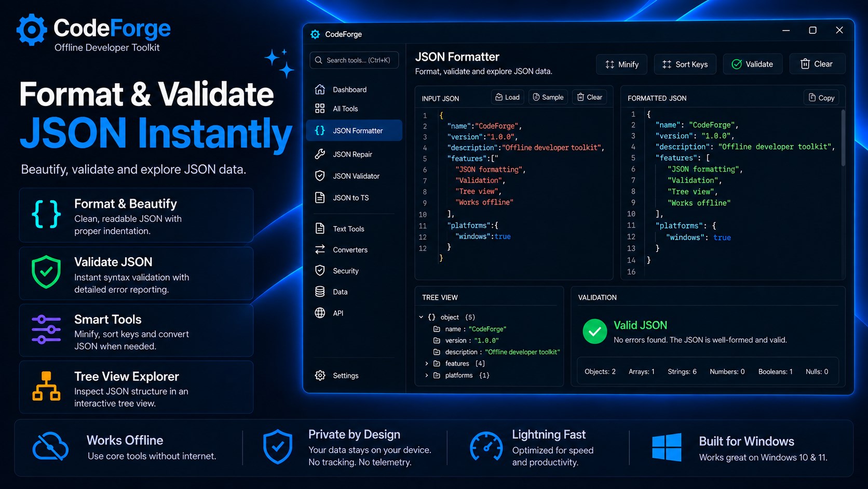This screenshot has height=489, width=868.
Task: Open the API sidebar section
Action: coord(354,313)
